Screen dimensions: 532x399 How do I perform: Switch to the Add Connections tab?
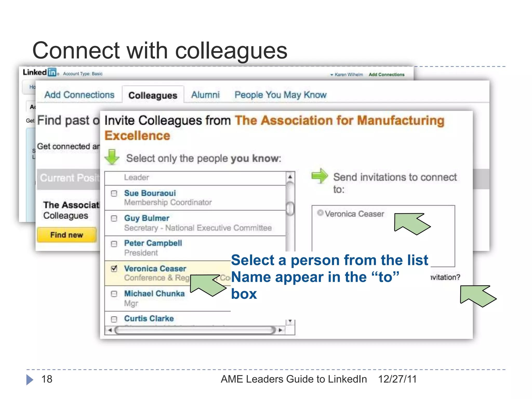point(79,95)
